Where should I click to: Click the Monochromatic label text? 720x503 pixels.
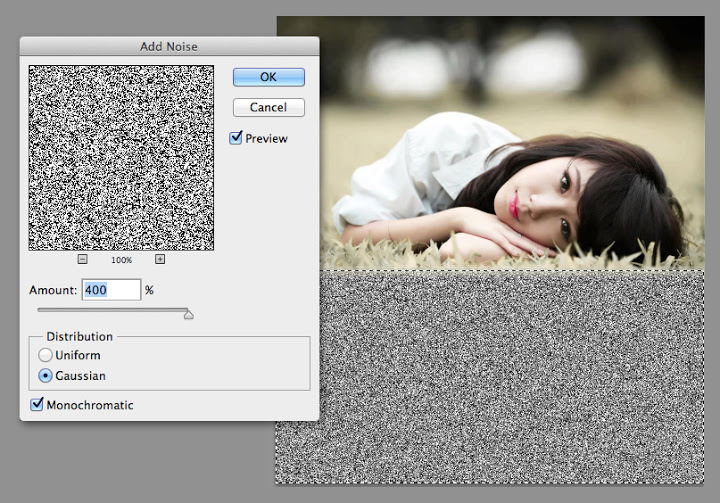90,405
